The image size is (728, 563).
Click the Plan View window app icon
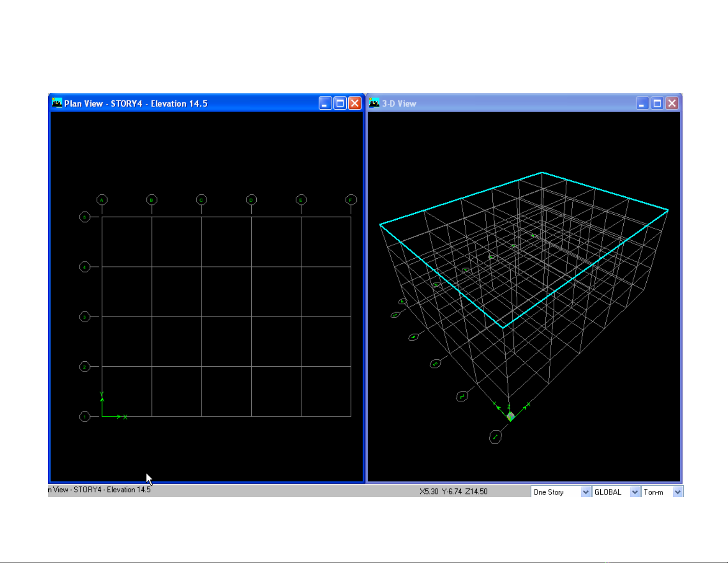tap(57, 103)
